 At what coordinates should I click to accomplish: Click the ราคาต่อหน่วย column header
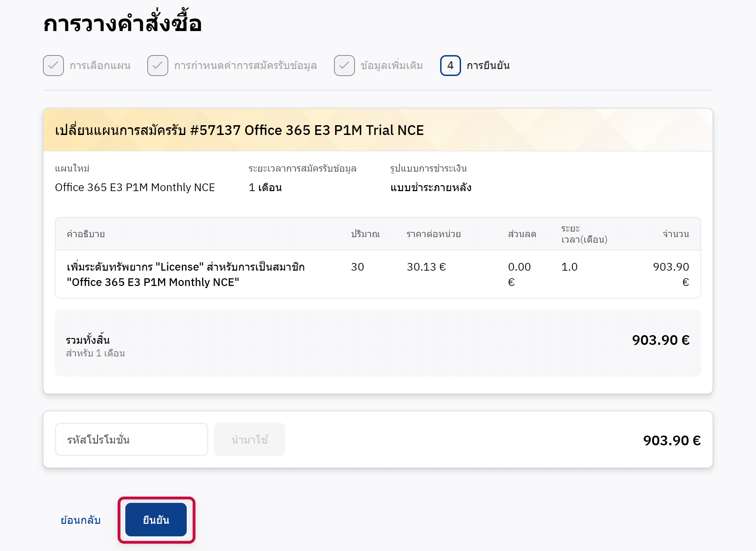tap(433, 234)
